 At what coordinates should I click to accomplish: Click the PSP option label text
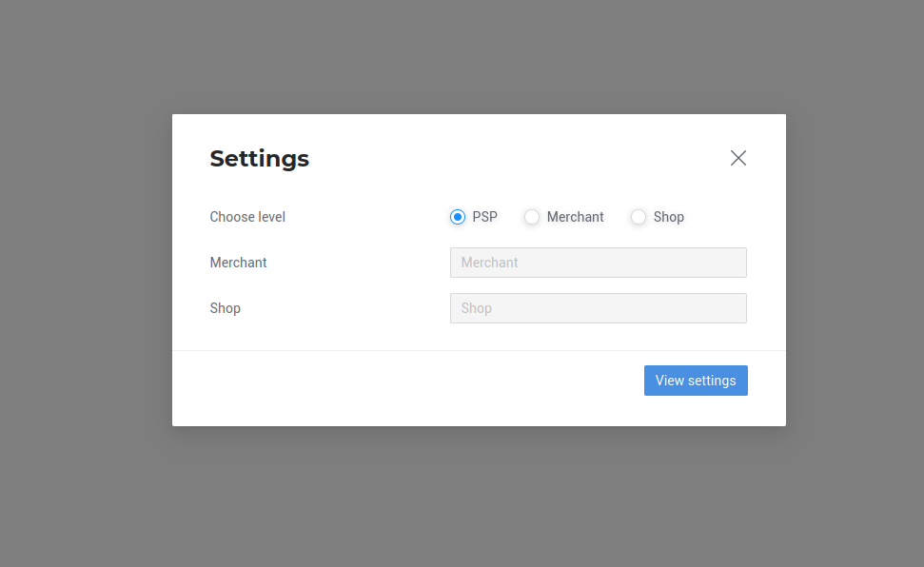click(x=484, y=217)
